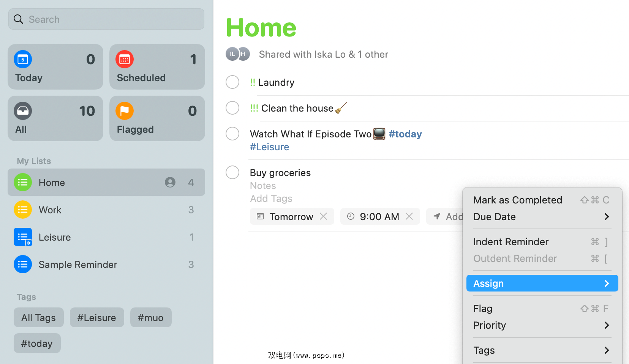Click the Today calendar icon
Screen dimensions: 629x364
[x=23, y=60]
